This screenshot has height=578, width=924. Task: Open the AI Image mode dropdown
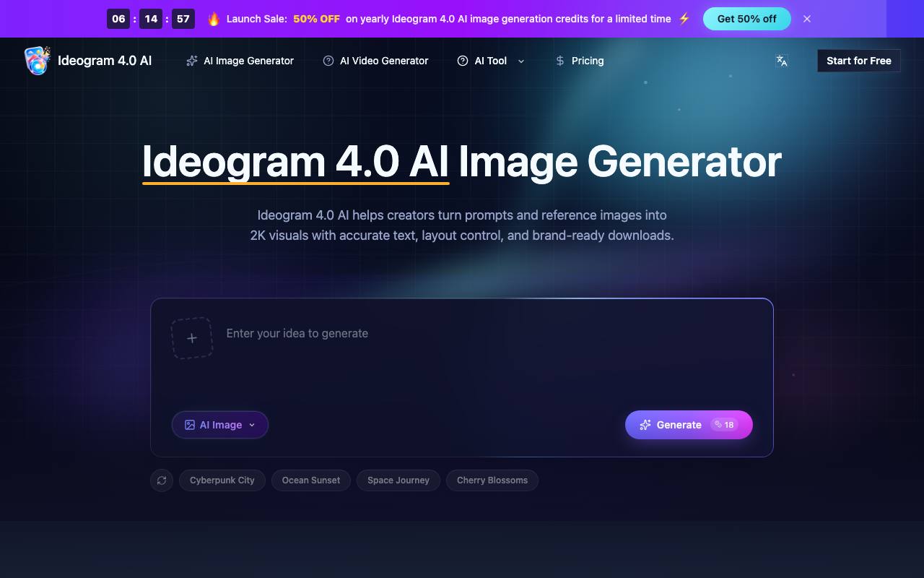220,425
